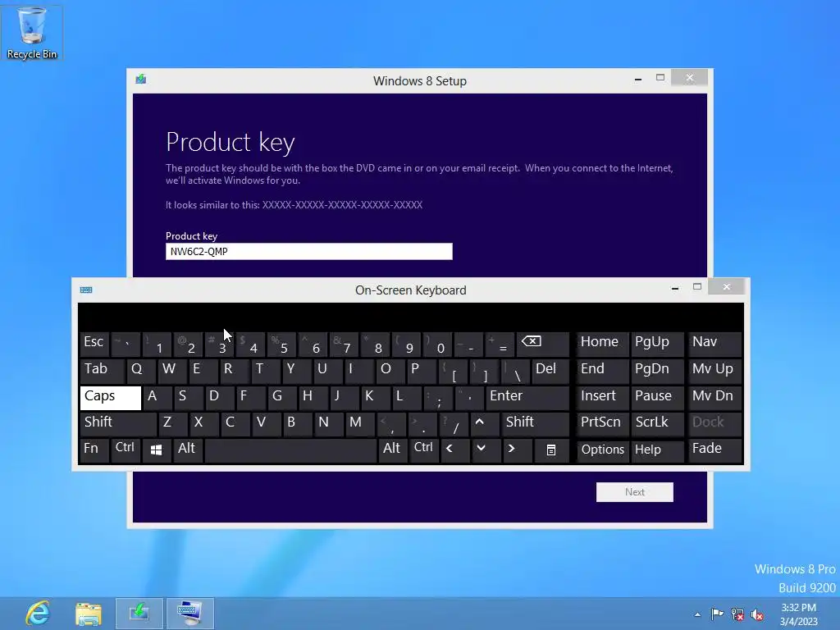The image size is (840, 630).
Task: Tap the Enter key
Action: pyautogui.click(x=527, y=398)
